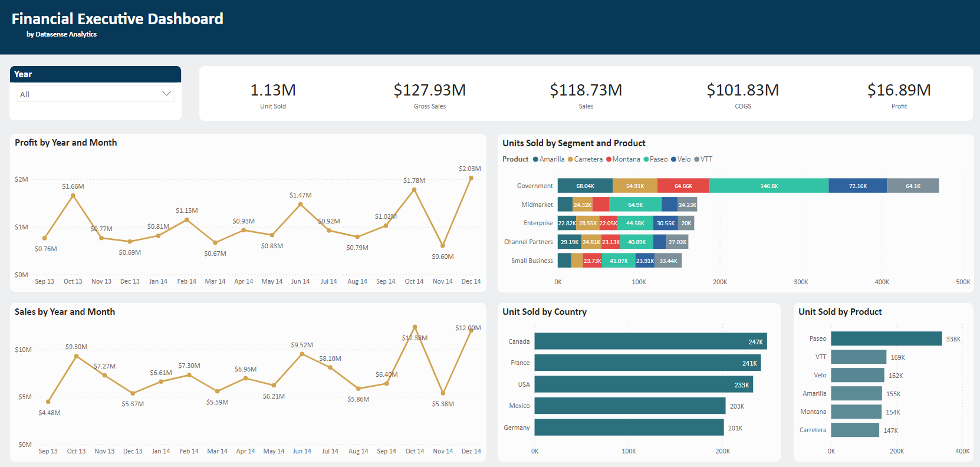Image resolution: width=980 pixels, height=467 pixels.
Task: Select the Oct 14 sales peak data point
Action: pyautogui.click(x=415, y=327)
